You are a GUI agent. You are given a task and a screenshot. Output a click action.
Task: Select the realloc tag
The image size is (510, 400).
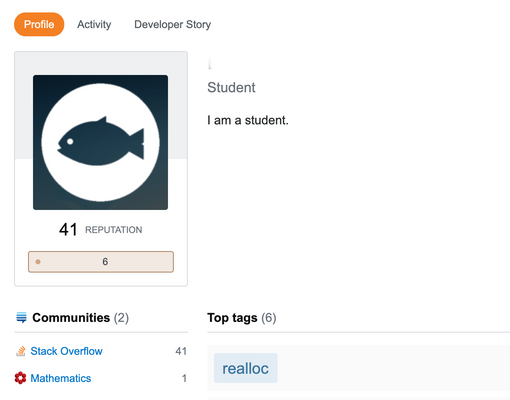pyautogui.click(x=246, y=368)
